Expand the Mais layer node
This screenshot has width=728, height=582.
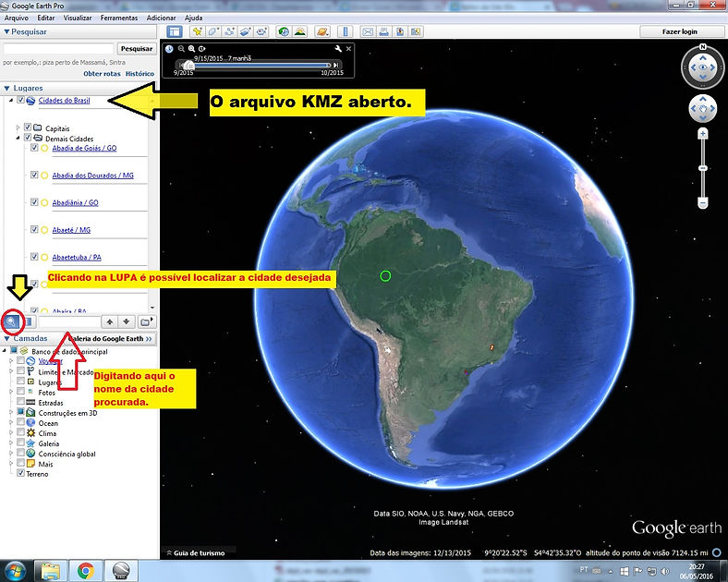(x=11, y=463)
